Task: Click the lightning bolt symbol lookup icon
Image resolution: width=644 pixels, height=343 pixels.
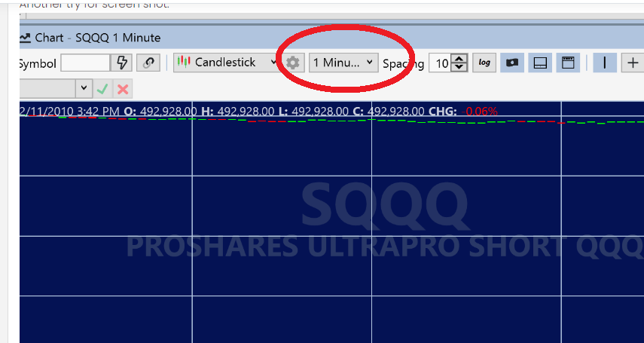Action: (124, 63)
